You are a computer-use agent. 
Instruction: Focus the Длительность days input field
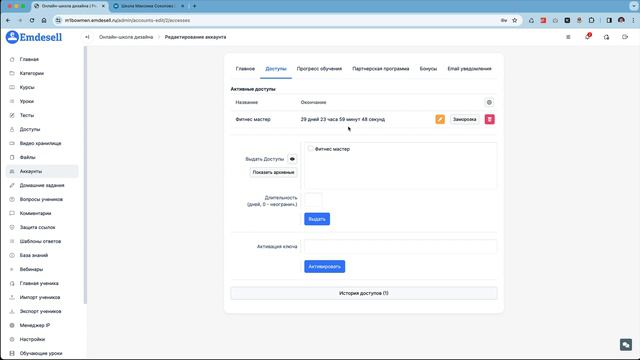(313, 200)
